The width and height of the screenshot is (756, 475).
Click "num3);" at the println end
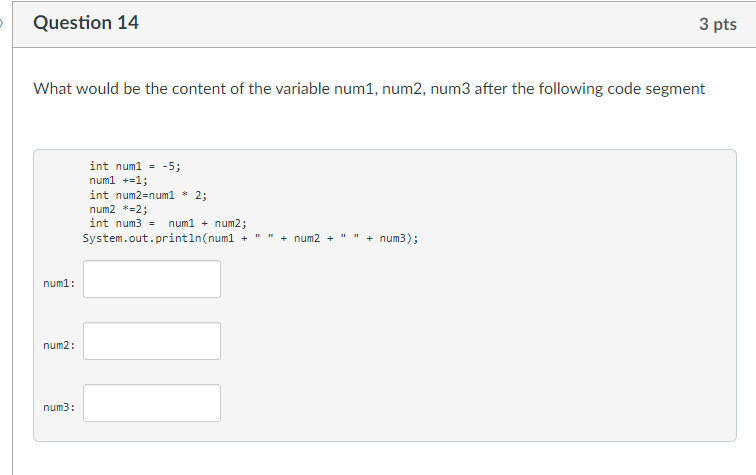(x=399, y=238)
